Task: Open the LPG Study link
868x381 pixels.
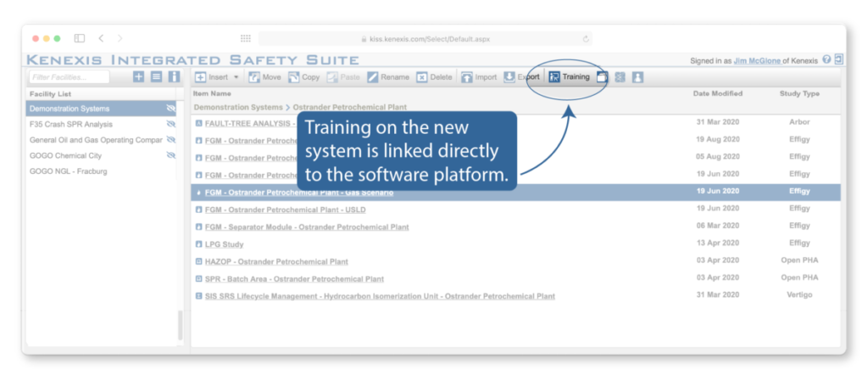Action: pyautogui.click(x=224, y=244)
